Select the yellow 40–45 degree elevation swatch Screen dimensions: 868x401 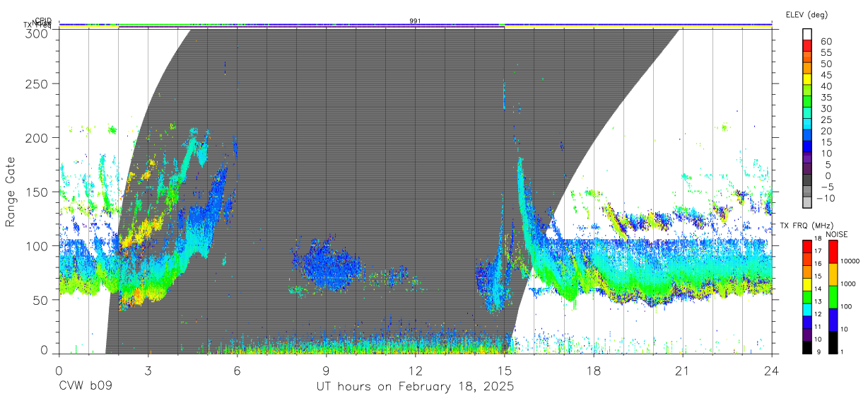807,81
